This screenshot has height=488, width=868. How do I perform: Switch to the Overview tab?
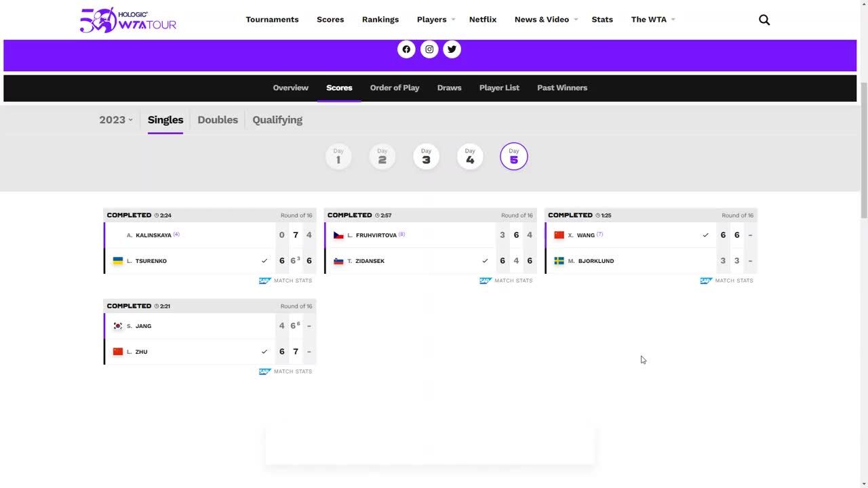[290, 88]
